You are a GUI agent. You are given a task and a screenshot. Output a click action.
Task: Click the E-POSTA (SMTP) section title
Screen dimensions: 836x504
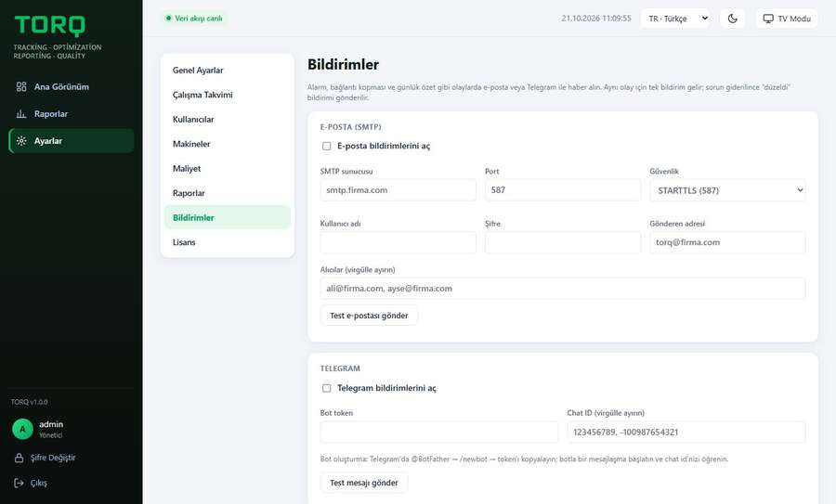tap(351, 127)
